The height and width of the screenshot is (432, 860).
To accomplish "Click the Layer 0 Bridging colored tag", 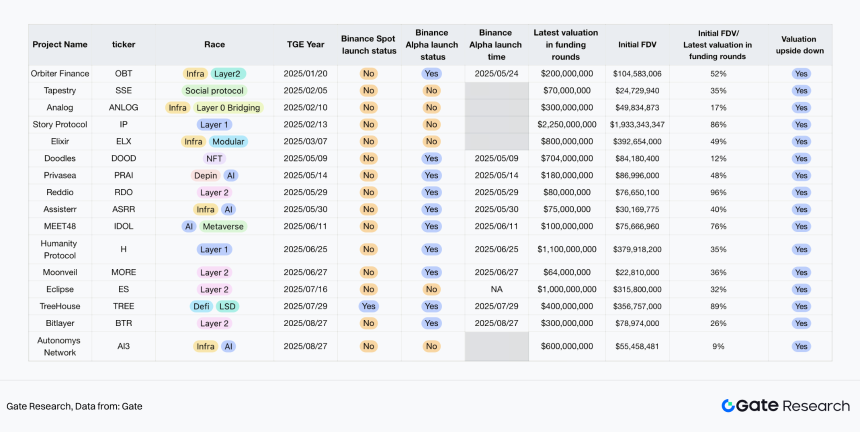I will click(229, 107).
